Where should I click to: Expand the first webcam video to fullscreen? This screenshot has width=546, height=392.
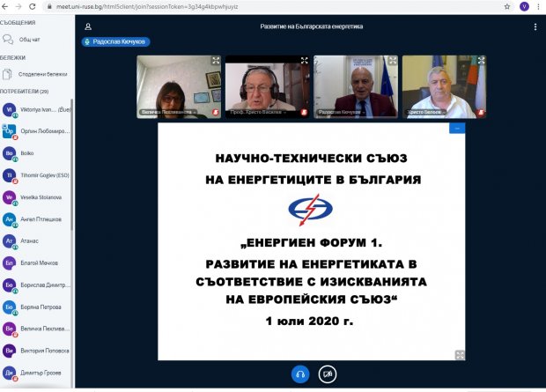pyautogui.click(x=216, y=61)
